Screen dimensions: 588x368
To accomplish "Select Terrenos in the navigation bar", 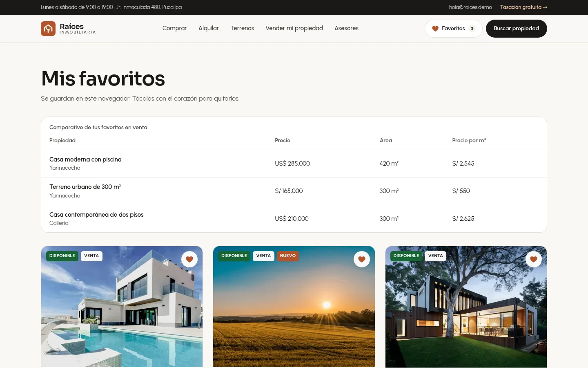I will 242,28.
